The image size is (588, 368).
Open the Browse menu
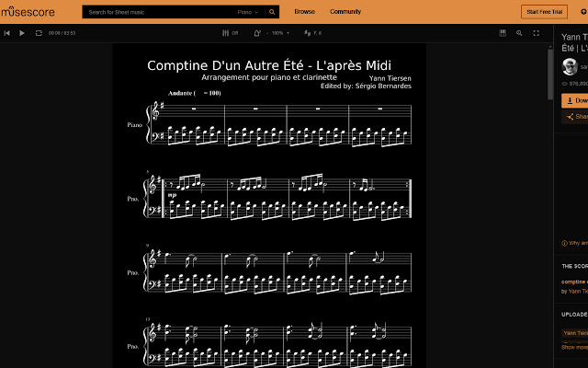[x=304, y=12]
